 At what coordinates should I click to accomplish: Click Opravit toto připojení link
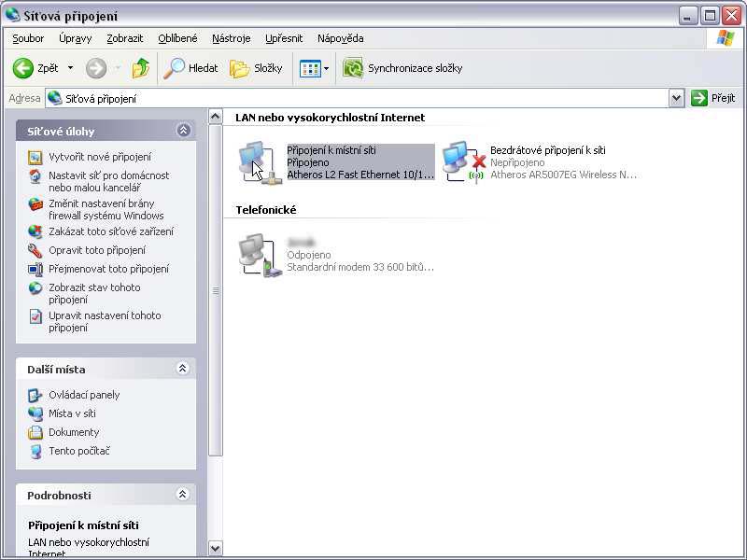(x=96, y=250)
